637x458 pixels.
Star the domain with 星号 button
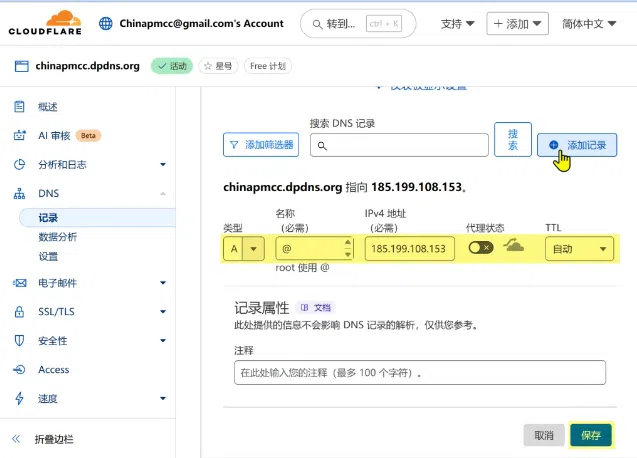pos(218,66)
